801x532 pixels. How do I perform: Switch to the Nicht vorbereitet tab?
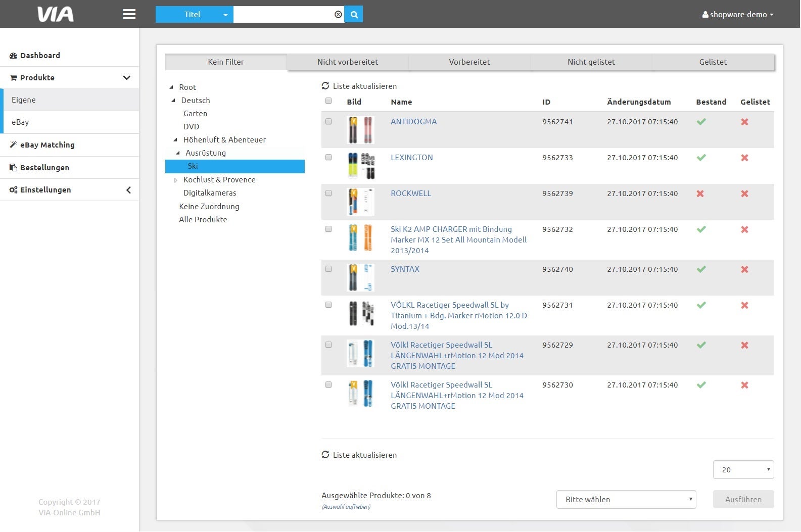(x=348, y=62)
